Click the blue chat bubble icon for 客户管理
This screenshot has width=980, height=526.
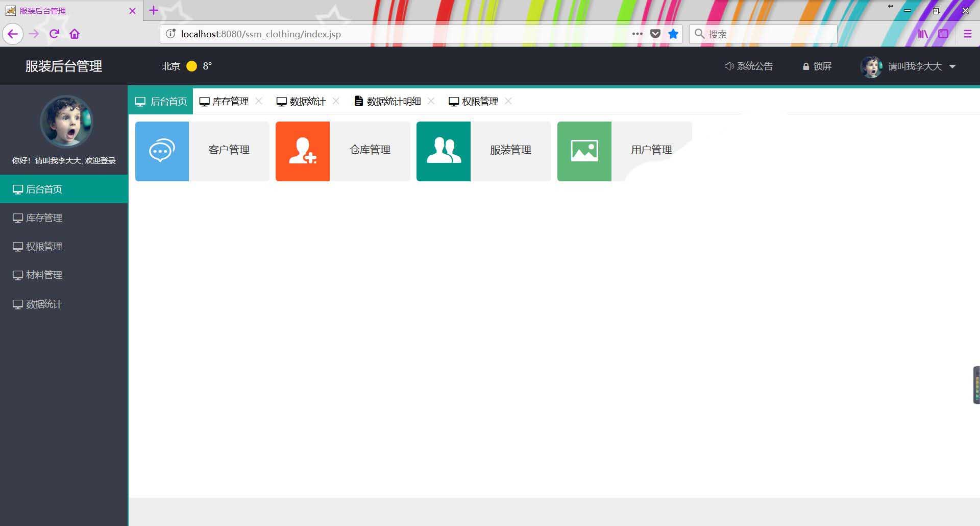(162, 151)
